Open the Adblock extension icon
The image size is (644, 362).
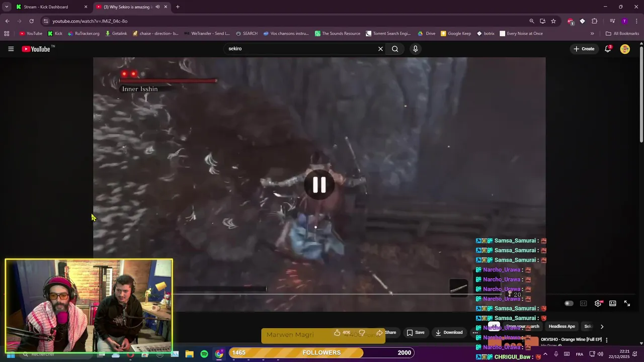point(570,21)
